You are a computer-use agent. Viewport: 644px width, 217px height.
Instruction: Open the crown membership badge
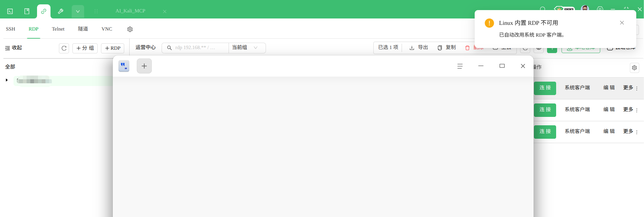(x=564, y=8)
